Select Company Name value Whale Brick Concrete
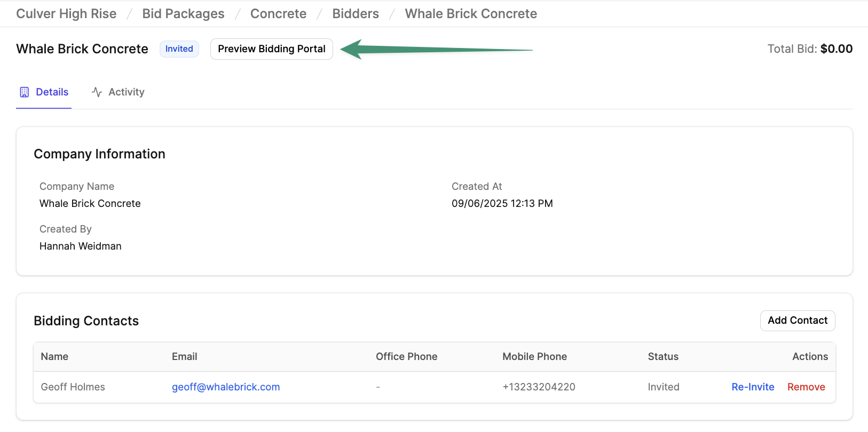The image size is (868, 432). click(90, 204)
